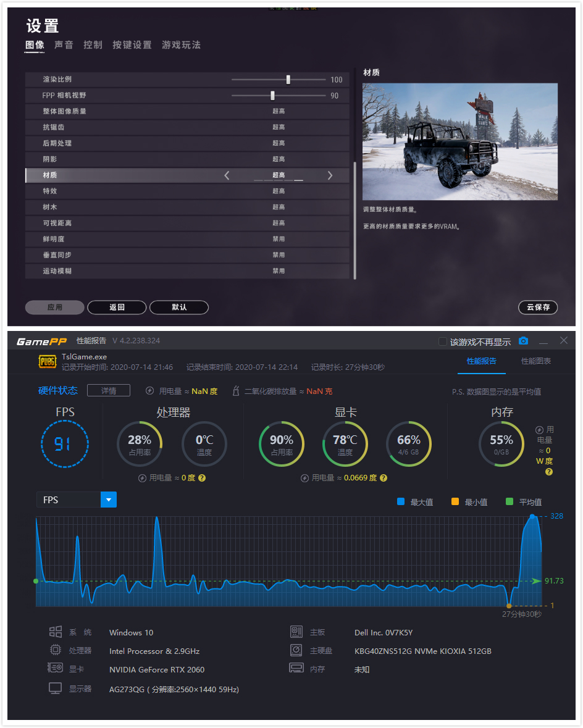The height and width of the screenshot is (728, 583).
Task: Click the GPU 66% VRAM gauge
Action: tap(409, 444)
